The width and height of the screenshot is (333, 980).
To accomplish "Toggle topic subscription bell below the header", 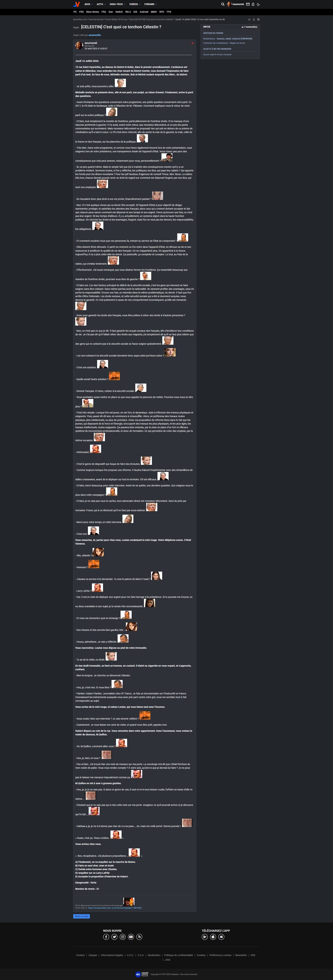I will click(254, 19).
